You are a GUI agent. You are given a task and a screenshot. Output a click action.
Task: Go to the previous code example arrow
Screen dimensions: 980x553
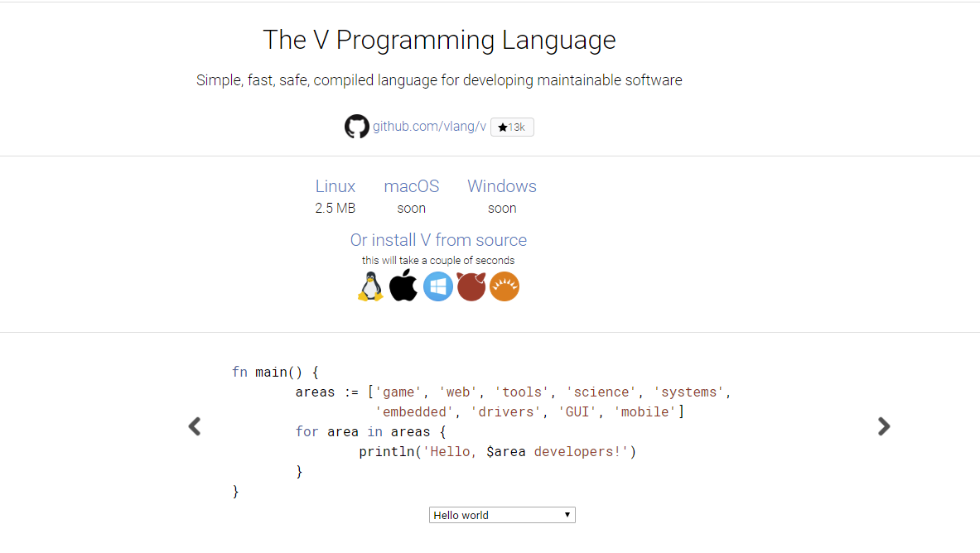click(x=195, y=426)
